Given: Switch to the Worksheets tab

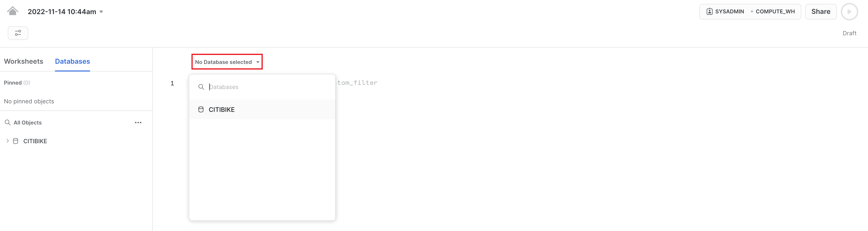Looking at the screenshot, I should [x=24, y=61].
